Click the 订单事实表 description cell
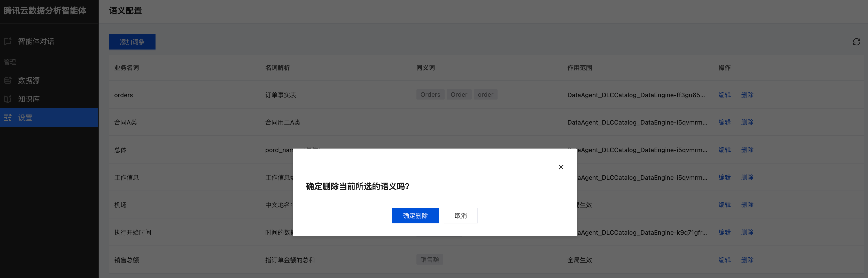Image resolution: width=868 pixels, height=278 pixels. coord(281,95)
